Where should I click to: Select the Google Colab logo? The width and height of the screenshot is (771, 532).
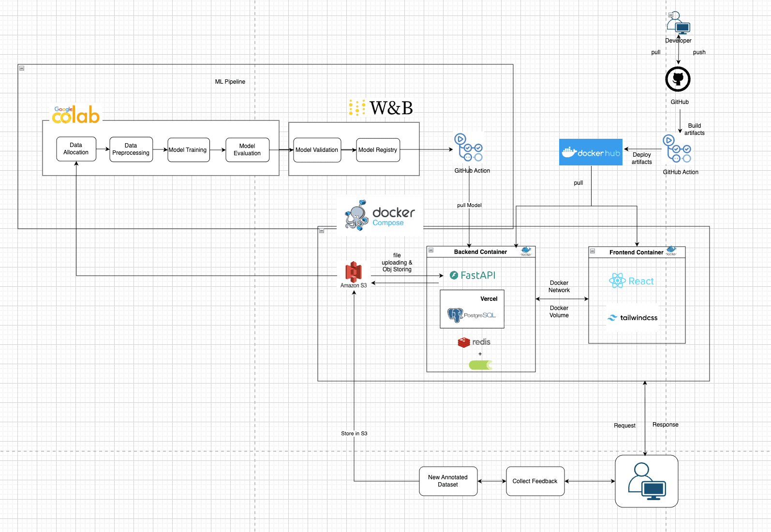point(76,115)
